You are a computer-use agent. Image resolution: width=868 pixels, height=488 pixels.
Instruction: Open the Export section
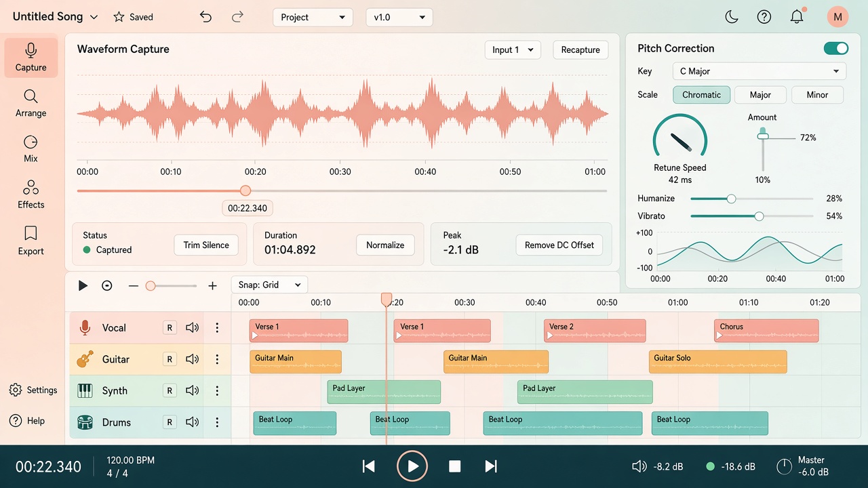[x=31, y=241]
